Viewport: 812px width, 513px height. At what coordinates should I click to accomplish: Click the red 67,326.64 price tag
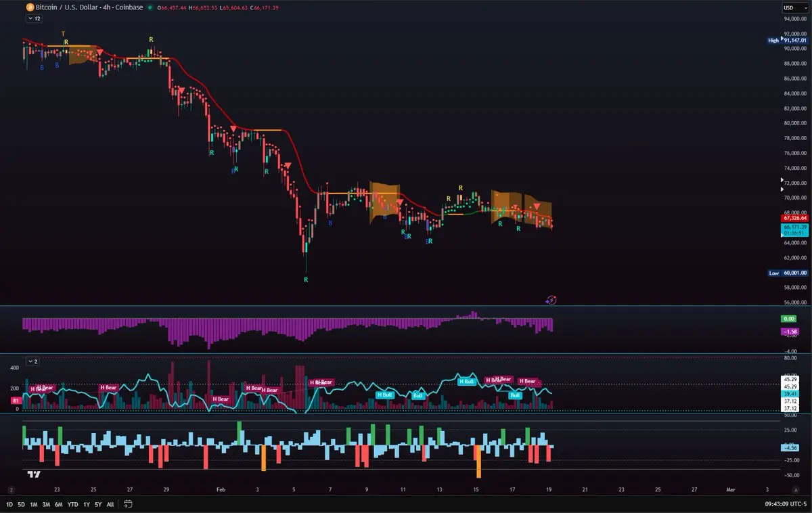pos(794,219)
